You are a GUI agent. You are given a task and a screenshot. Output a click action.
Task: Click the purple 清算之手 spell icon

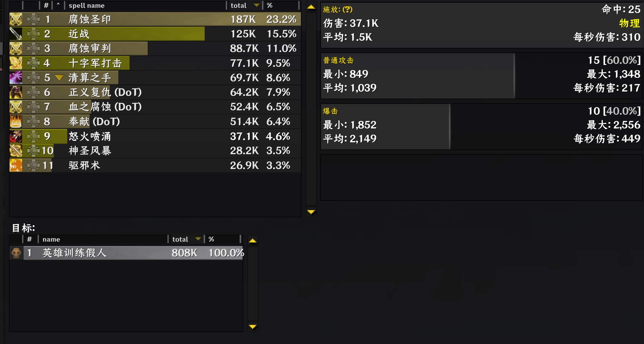tap(16, 78)
